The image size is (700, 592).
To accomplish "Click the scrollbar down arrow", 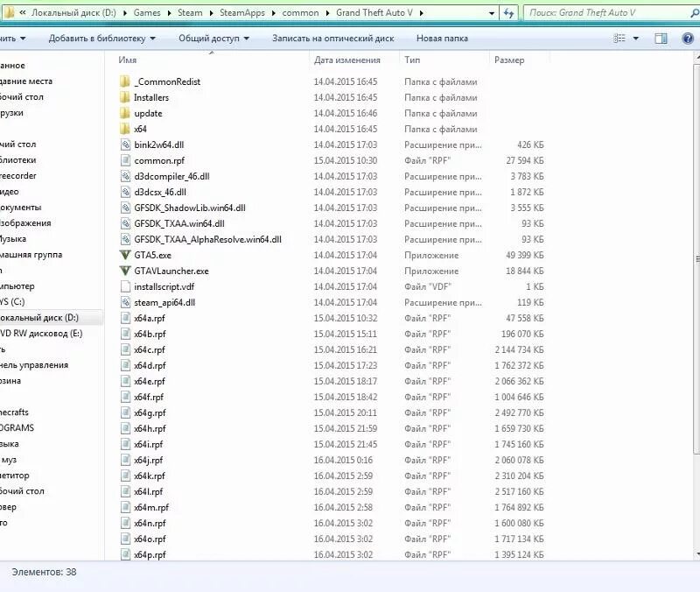I will coord(697,554).
